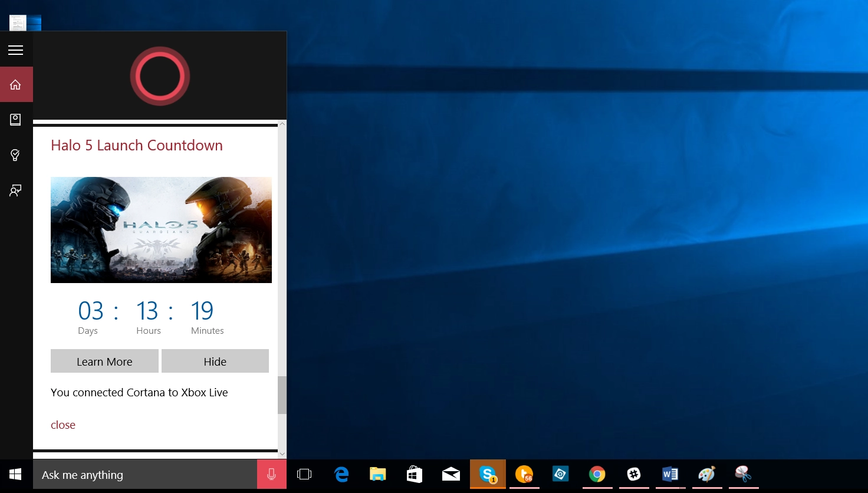The width and height of the screenshot is (868, 493).
Task: Switch to Google Chrome in the taskbar
Action: coord(597,474)
